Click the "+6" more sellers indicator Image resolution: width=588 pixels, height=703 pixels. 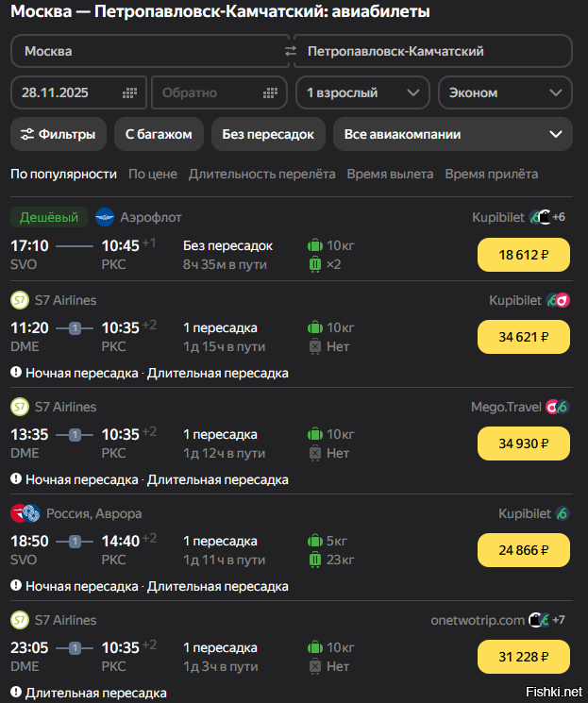pos(559,217)
